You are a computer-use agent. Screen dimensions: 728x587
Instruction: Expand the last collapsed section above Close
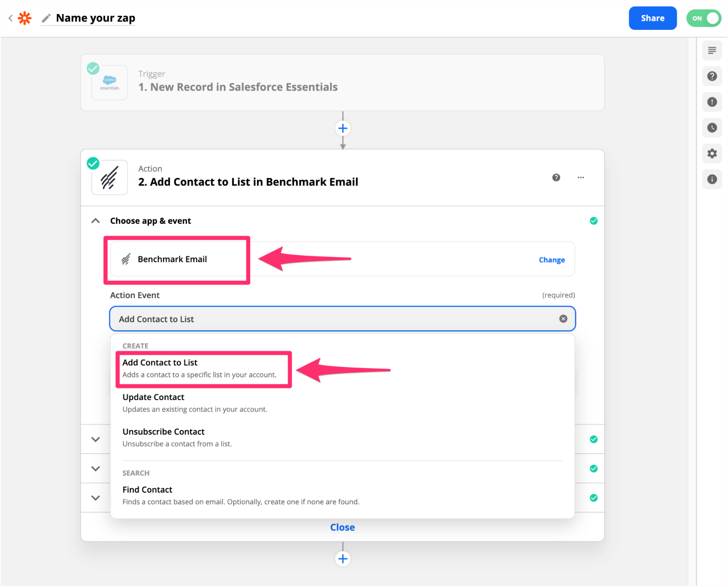coord(95,498)
